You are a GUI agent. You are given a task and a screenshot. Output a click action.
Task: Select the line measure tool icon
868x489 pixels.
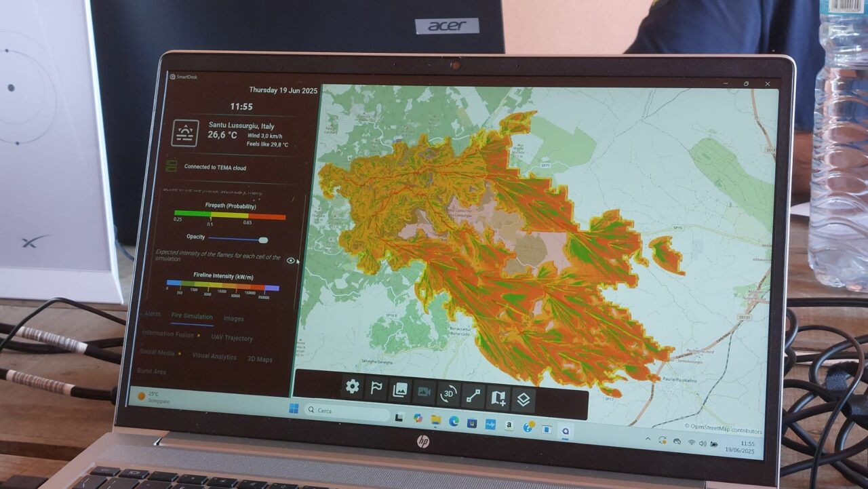(x=473, y=396)
